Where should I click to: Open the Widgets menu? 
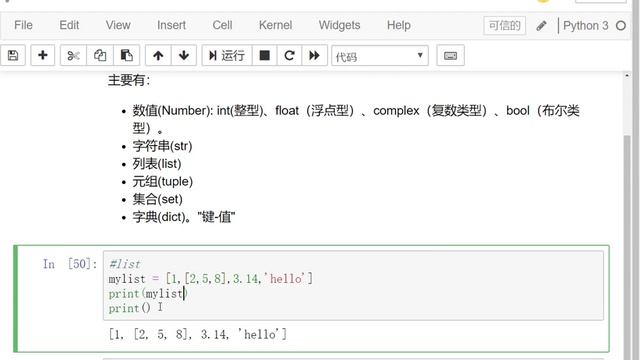(340, 25)
